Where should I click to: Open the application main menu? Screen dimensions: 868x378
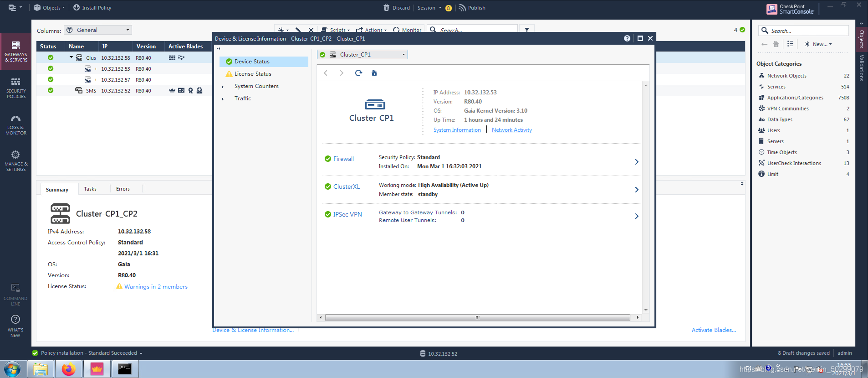15,8
